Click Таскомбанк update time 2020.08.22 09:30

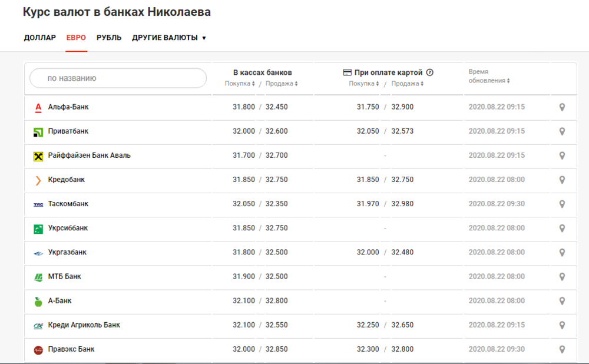[497, 204]
